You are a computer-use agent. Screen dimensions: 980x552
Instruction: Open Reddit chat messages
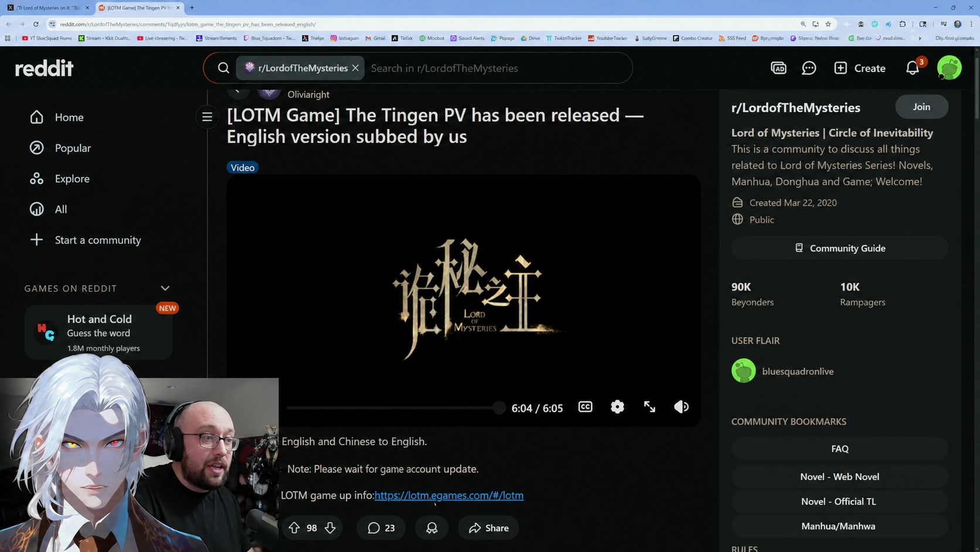[809, 68]
